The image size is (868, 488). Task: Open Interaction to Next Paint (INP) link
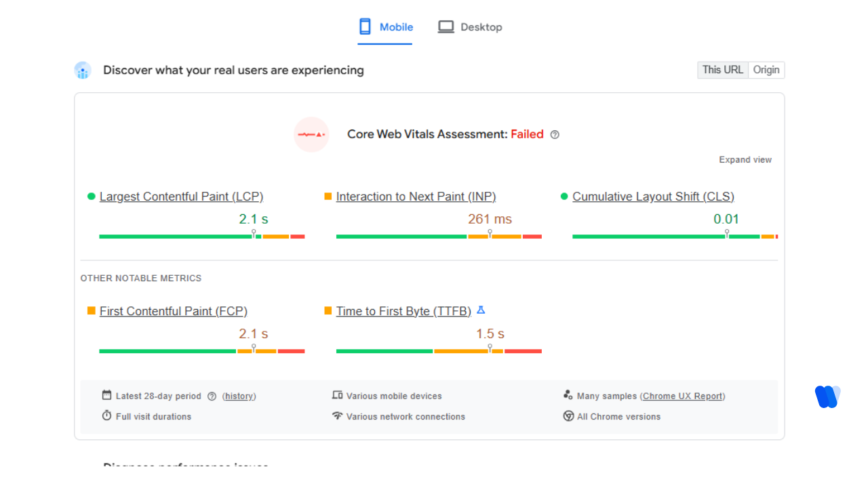click(x=416, y=197)
